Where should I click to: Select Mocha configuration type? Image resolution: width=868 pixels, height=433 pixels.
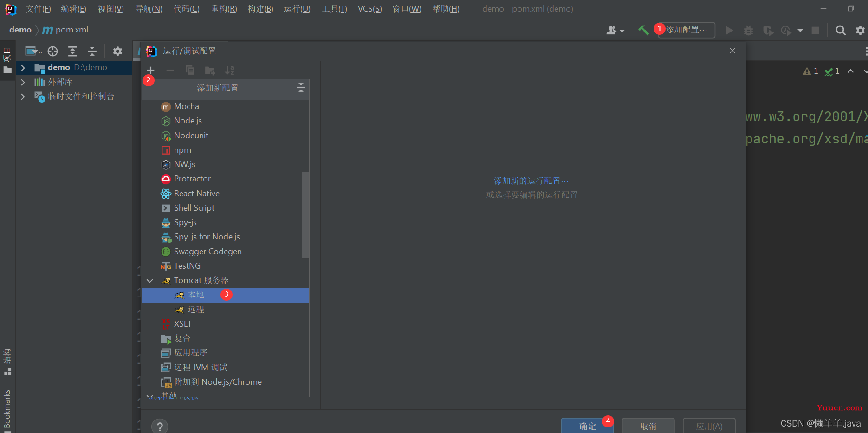226,106
